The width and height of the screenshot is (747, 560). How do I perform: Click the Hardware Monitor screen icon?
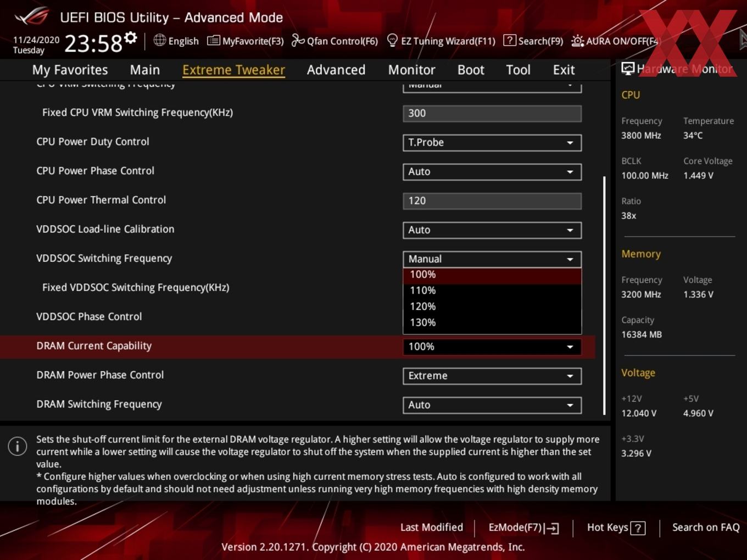pyautogui.click(x=628, y=68)
